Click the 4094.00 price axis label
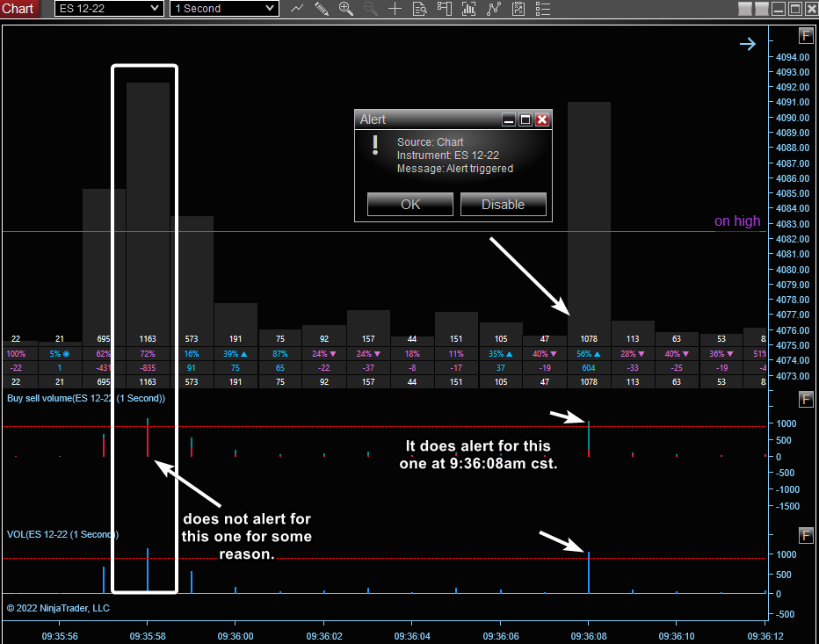Image resolution: width=819 pixels, height=644 pixels. tap(793, 57)
